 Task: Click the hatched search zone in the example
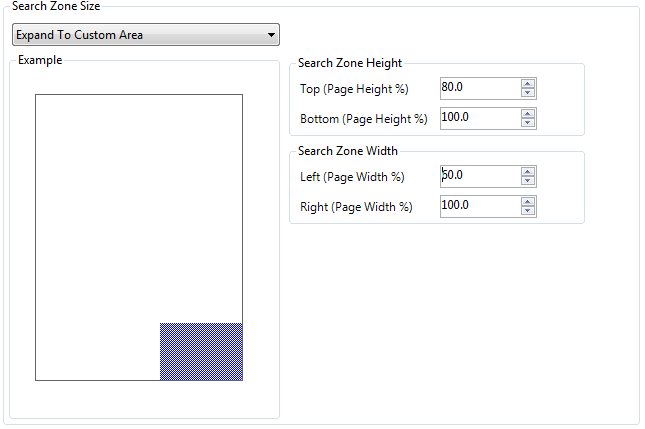coord(201,351)
